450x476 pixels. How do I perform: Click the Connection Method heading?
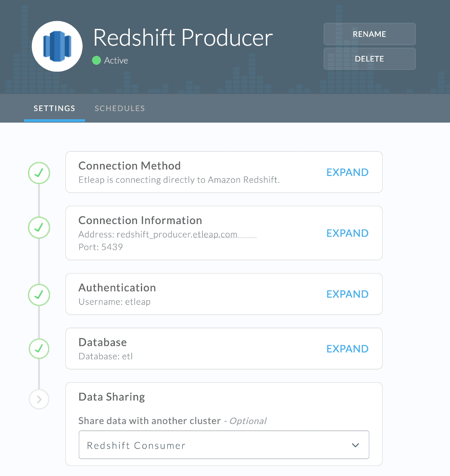[x=130, y=166]
